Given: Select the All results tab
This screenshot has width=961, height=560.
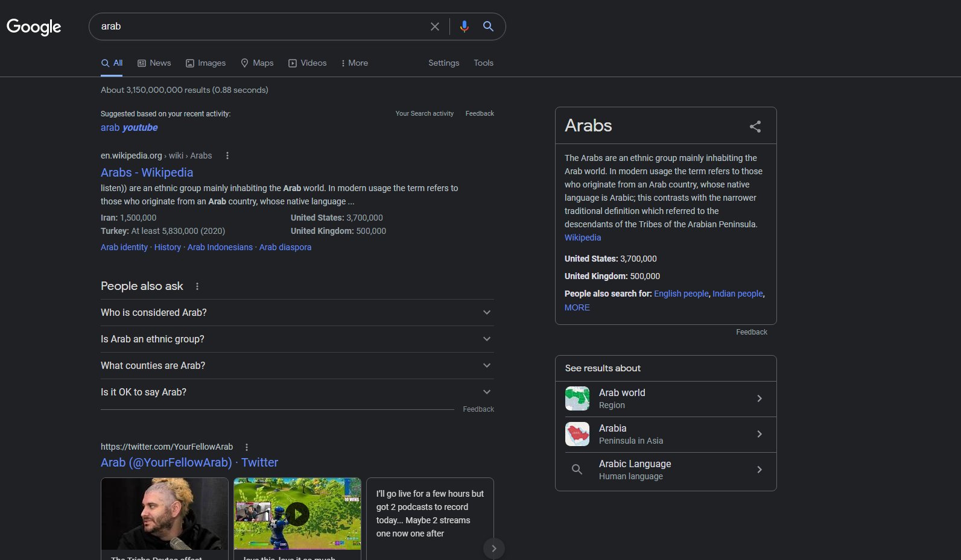Looking at the screenshot, I should pyautogui.click(x=112, y=63).
